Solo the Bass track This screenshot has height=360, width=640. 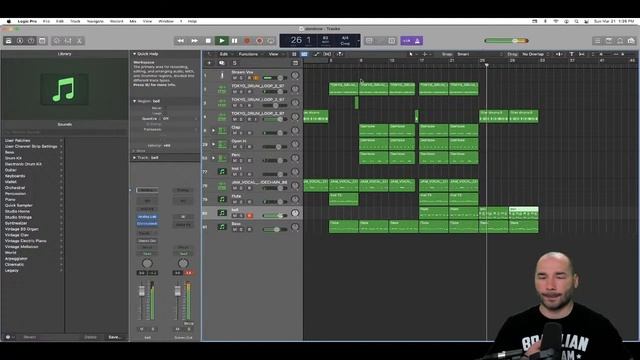(242, 229)
